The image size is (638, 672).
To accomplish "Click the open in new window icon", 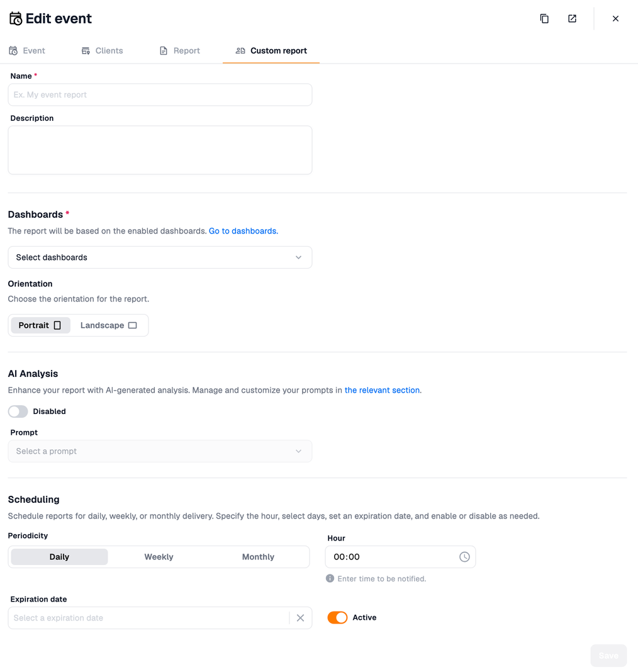I will point(572,19).
